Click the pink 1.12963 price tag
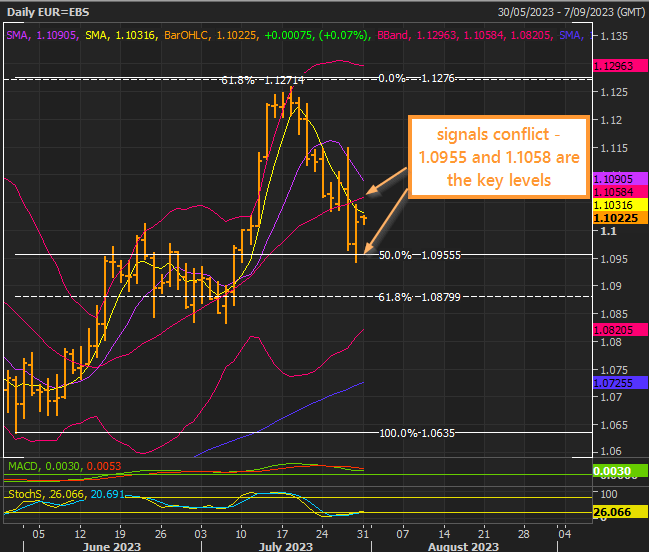This screenshot has width=649, height=552. 620,66
